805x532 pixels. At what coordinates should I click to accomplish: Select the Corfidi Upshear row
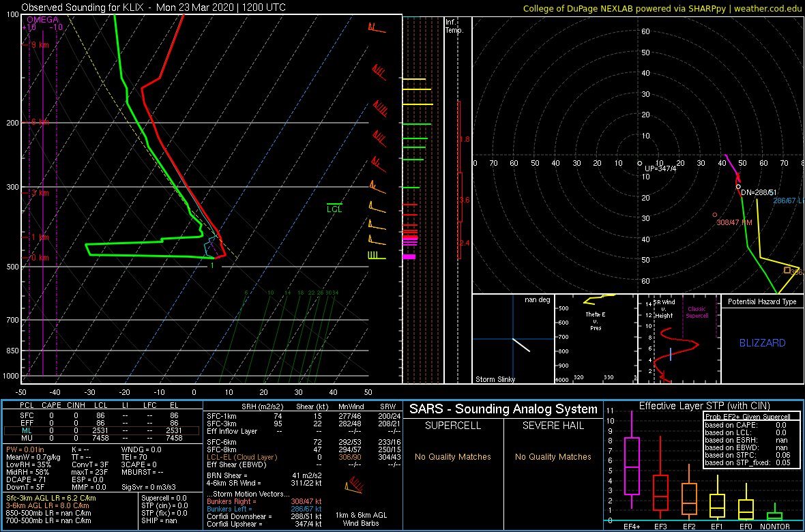264,524
